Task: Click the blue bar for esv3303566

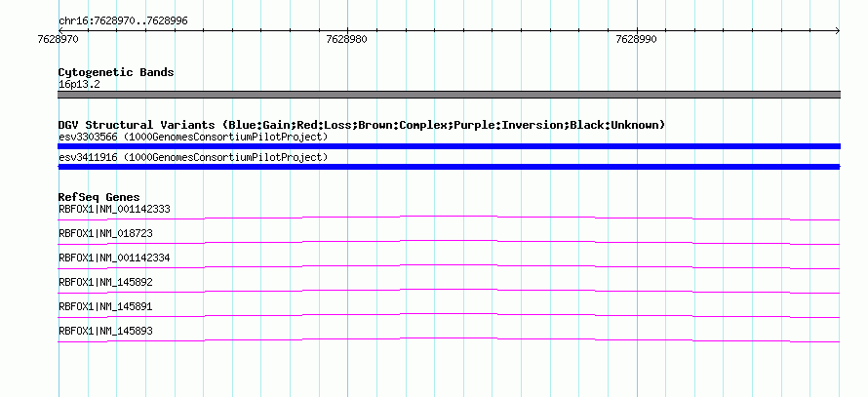Action: [449, 146]
